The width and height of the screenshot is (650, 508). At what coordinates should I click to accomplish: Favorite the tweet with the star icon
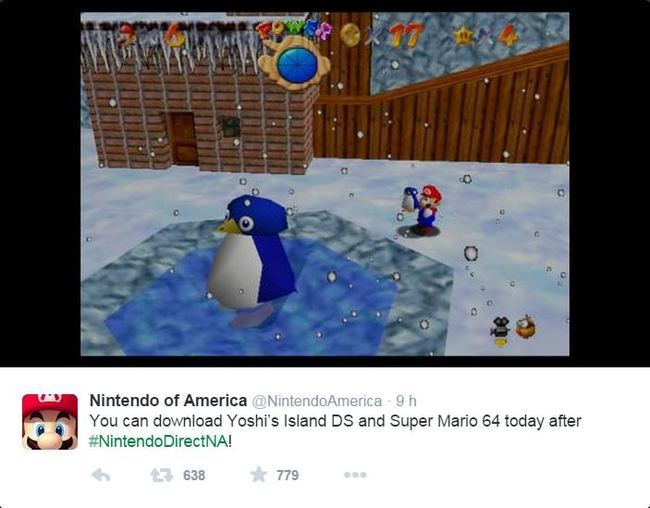point(259,474)
